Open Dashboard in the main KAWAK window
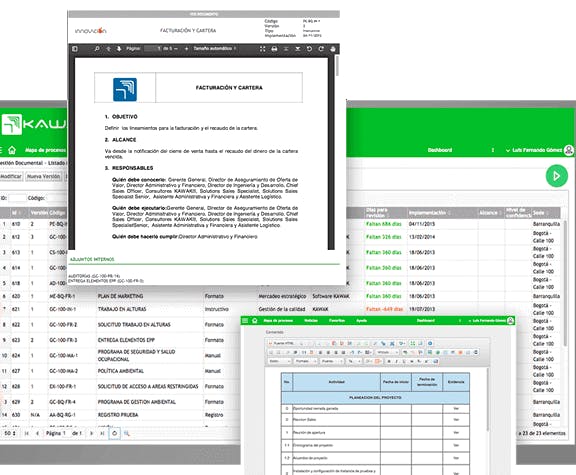The image size is (576, 475). pos(440,150)
